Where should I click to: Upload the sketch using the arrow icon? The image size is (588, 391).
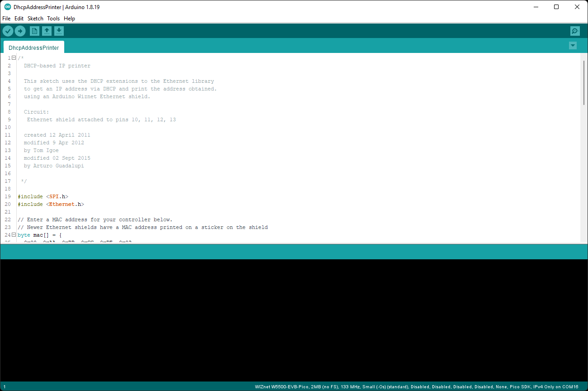pos(20,30)
